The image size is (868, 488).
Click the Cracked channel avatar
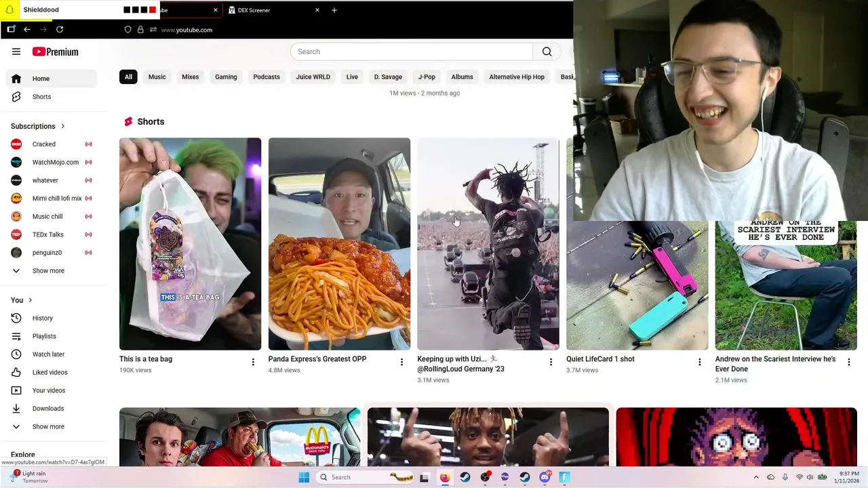(16, 144)
